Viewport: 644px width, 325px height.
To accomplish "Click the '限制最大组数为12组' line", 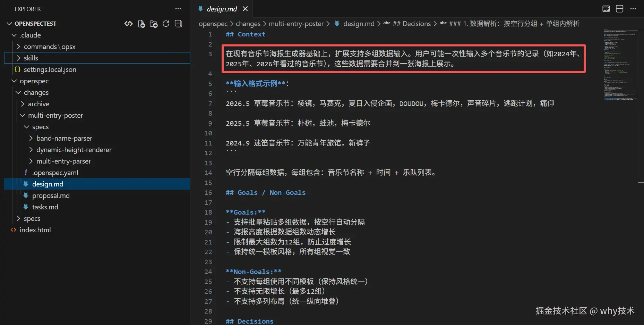I will 289,242.
